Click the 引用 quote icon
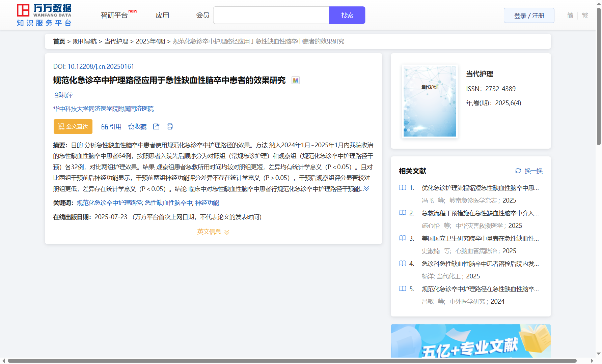 tap(105, 127)
